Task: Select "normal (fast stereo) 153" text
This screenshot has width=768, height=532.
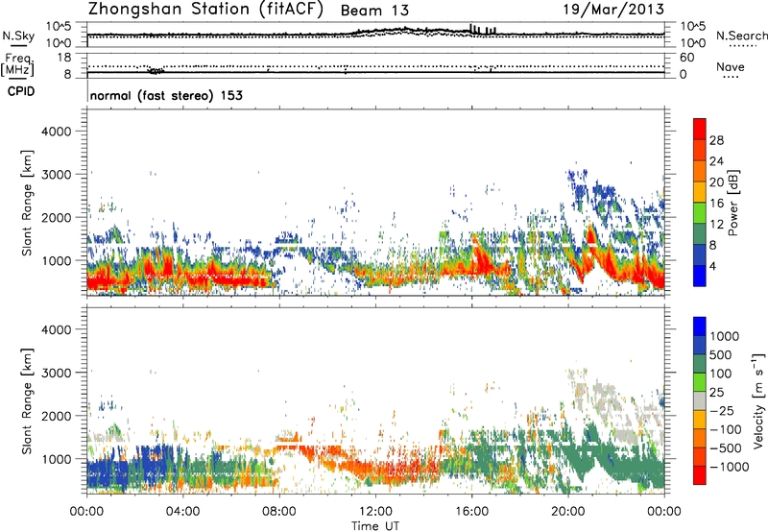Action: (166, 95)
